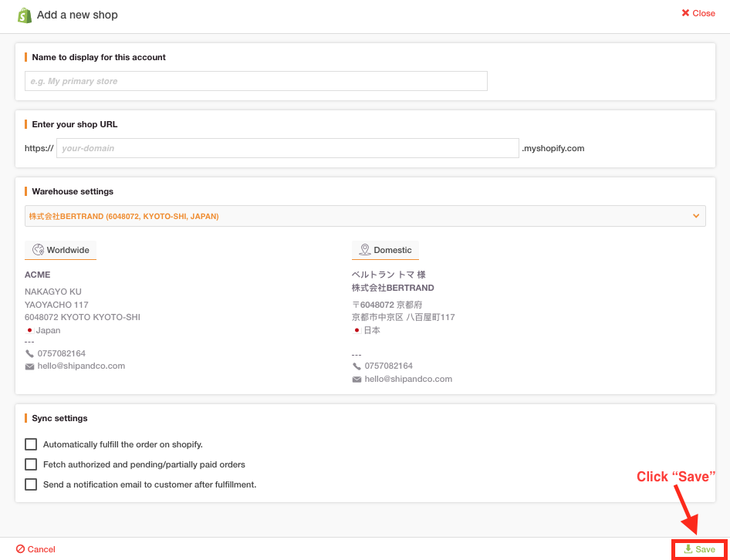Click the Japan flag next to 日本

pyautogui.click(x=357, y=330)
